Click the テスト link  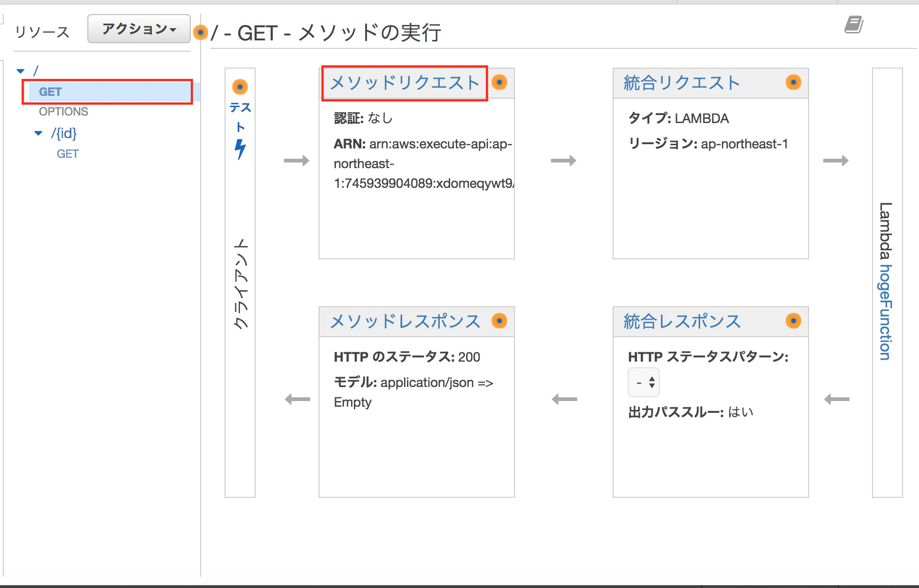coord(240,117)
